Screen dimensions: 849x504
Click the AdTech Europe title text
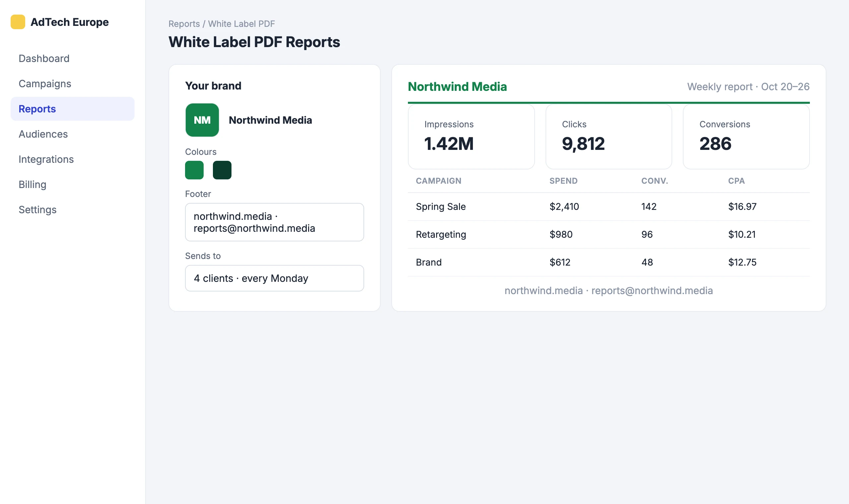pos(70,22)
